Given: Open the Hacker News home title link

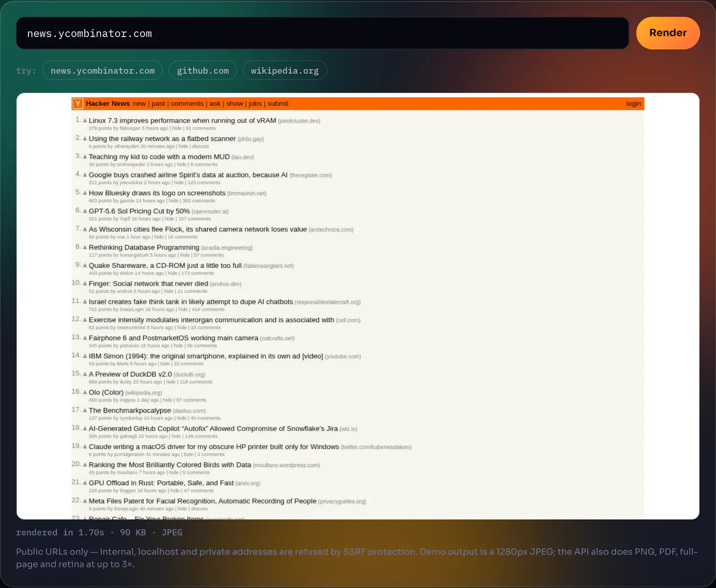Looking at the screenshot, I should pos(108,104).
